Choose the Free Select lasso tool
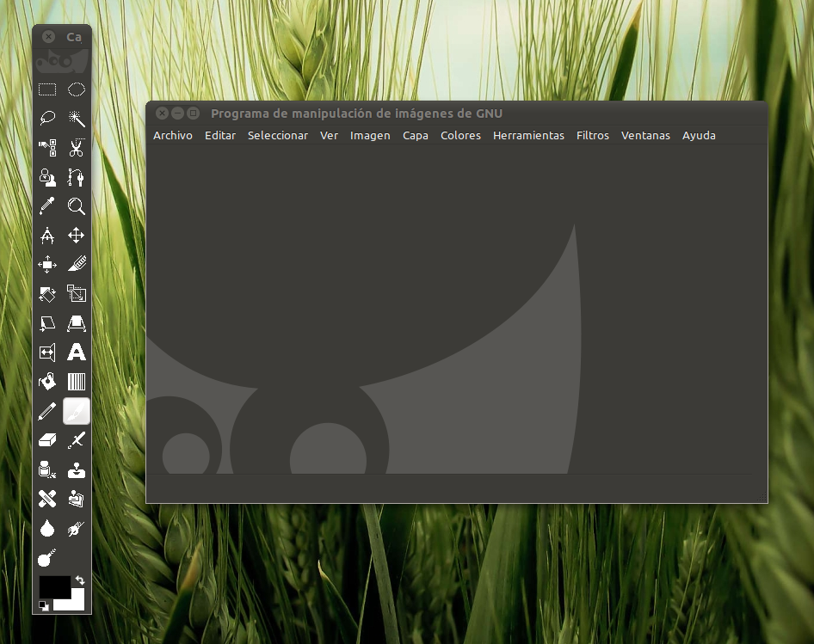Screen dimensions: 814x644 (x=47, y=119)
